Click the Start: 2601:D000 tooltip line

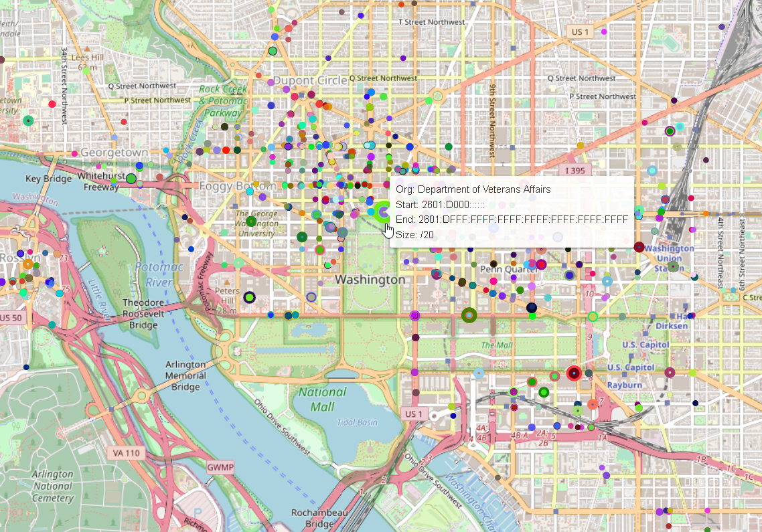(x=440, y=205)
